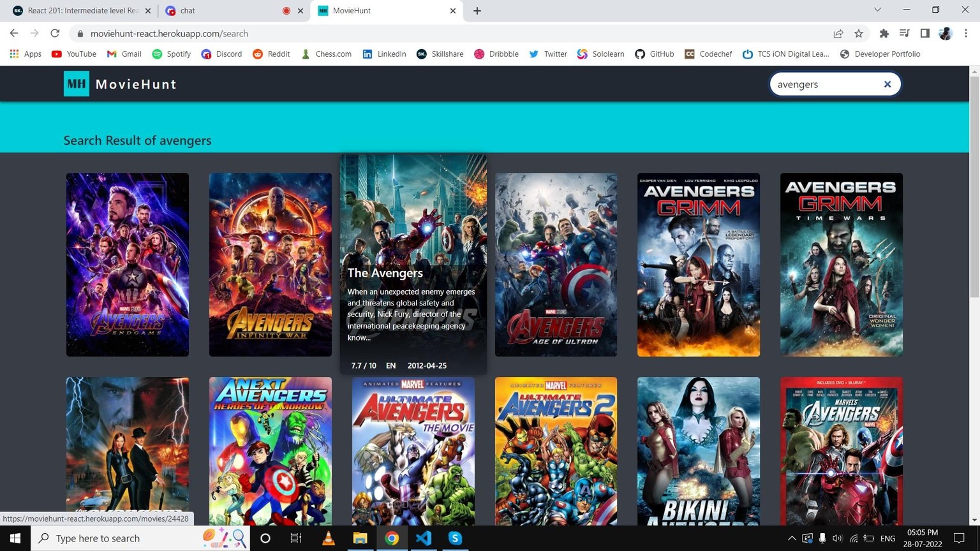Open YouTube bookmark
The width and height of the screenshot is (980, 551).
coord(74,54)
